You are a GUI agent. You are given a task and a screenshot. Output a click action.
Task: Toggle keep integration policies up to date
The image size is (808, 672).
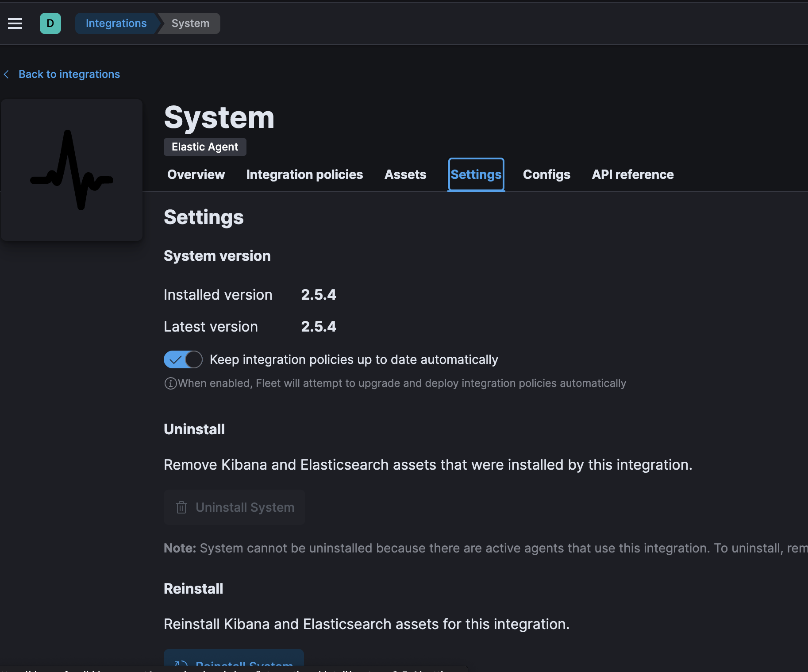(x=183, y=359)
